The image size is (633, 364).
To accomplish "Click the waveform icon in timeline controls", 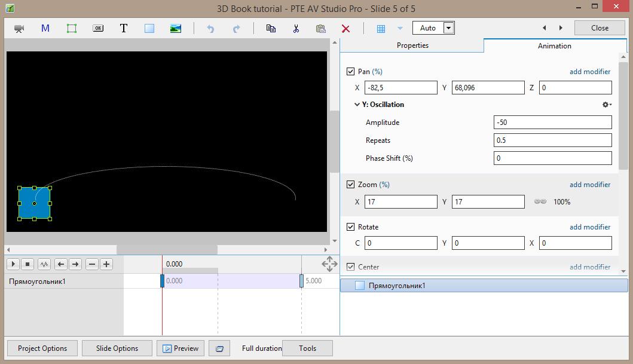I will pyautogui.click(x=44, y=264).
